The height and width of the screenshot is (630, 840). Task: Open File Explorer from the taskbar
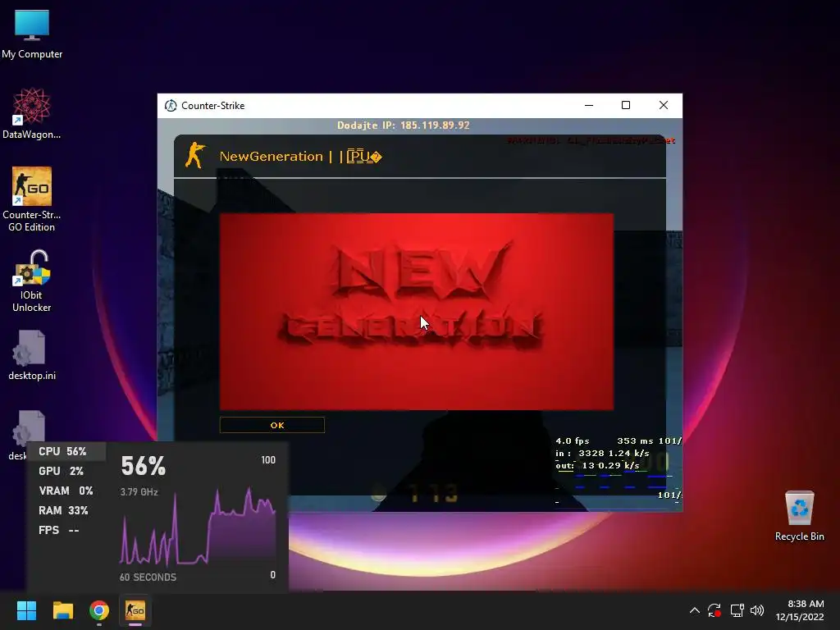tap(62, 610)
